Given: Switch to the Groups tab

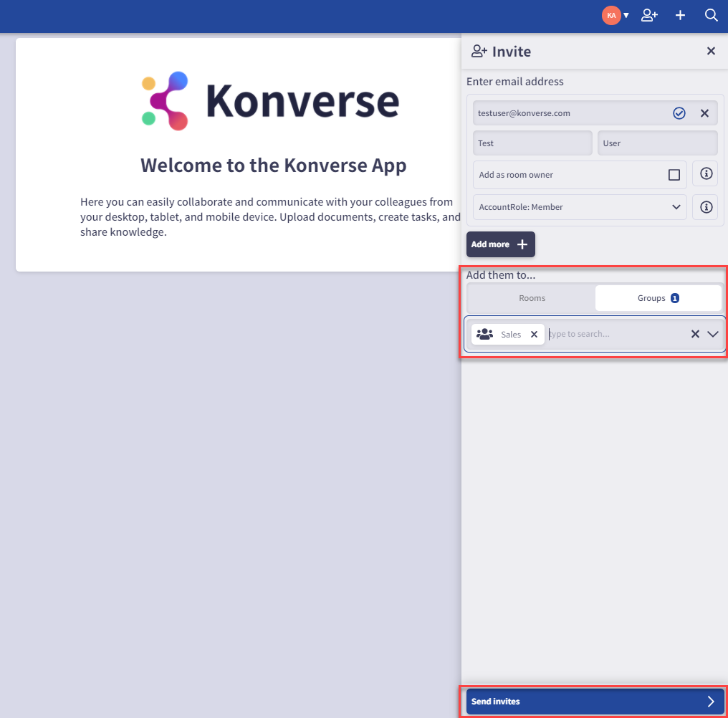Looking at the screenshot, I should pos(658,298).
